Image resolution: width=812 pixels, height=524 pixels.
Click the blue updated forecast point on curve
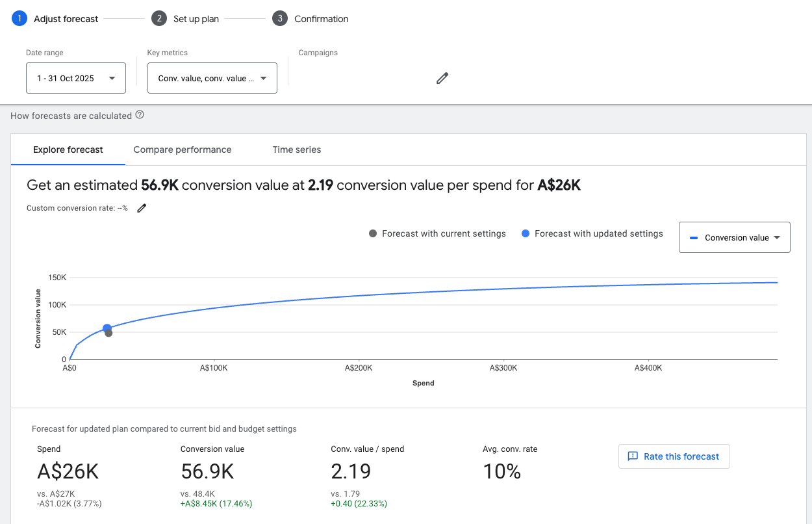(x=107, y=329)
